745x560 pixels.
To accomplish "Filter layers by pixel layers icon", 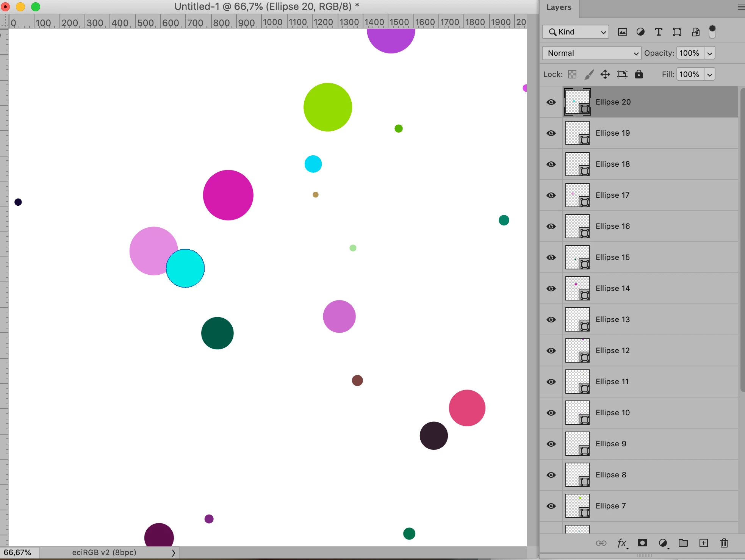I will (622, 32).
